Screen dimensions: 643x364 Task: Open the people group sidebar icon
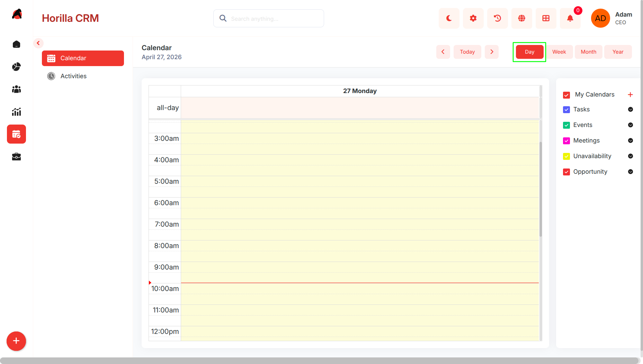pos(16,89)
